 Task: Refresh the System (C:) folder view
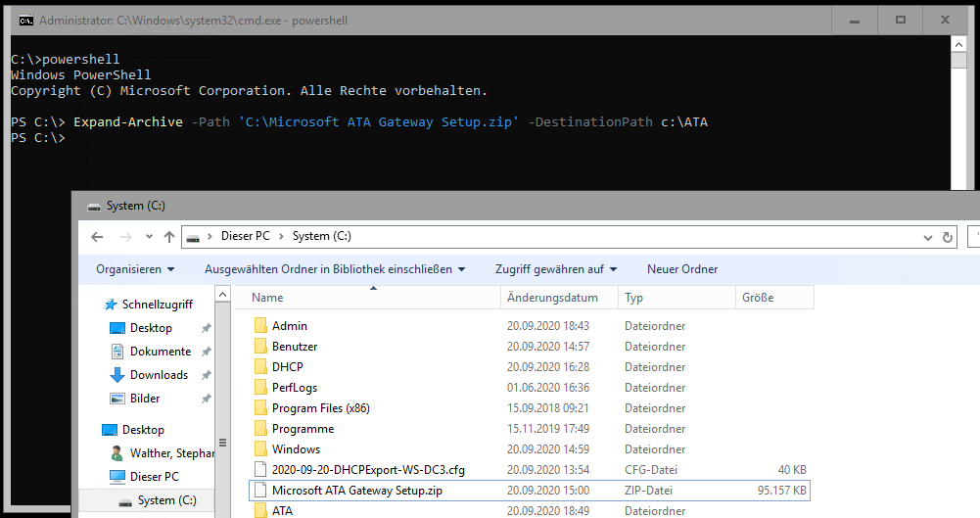pos(948,237)
